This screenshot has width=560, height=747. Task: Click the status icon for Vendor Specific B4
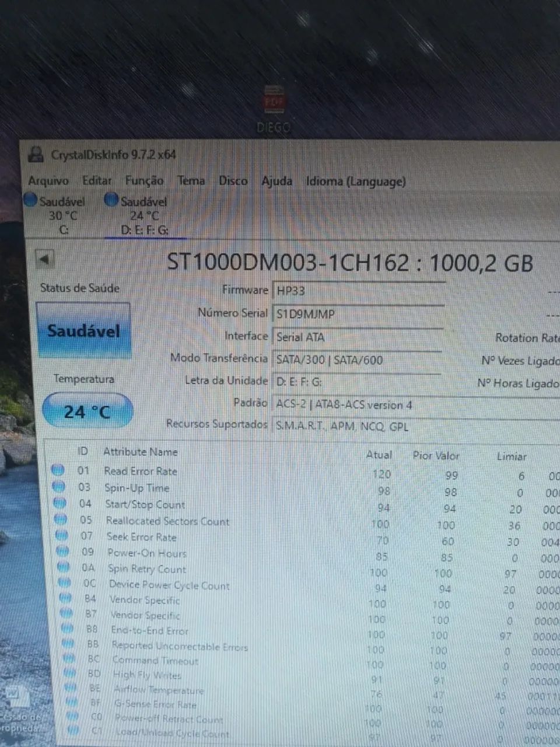[x=66, y=598]
